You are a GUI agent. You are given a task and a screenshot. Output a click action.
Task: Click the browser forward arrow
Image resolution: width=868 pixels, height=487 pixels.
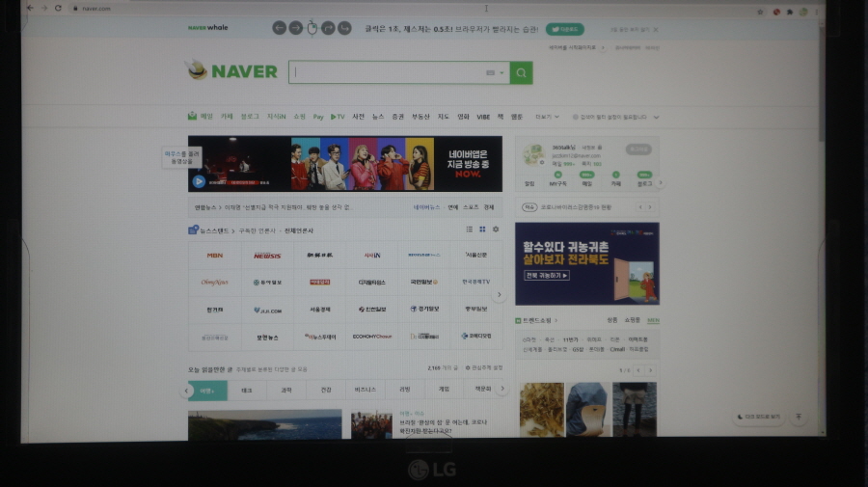44,8
